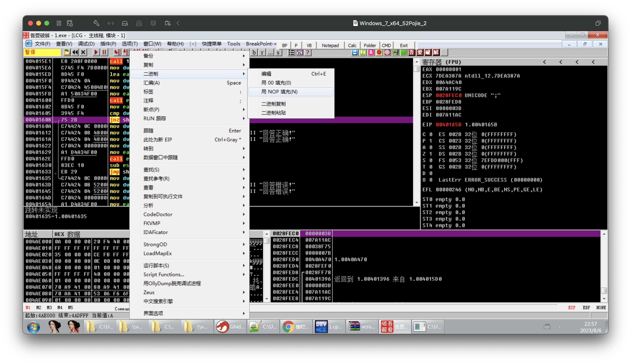The width and height of the screenshot is (631, 364).
Task: Expand the '中文搜索引擎' submenu
Action: 190,301
